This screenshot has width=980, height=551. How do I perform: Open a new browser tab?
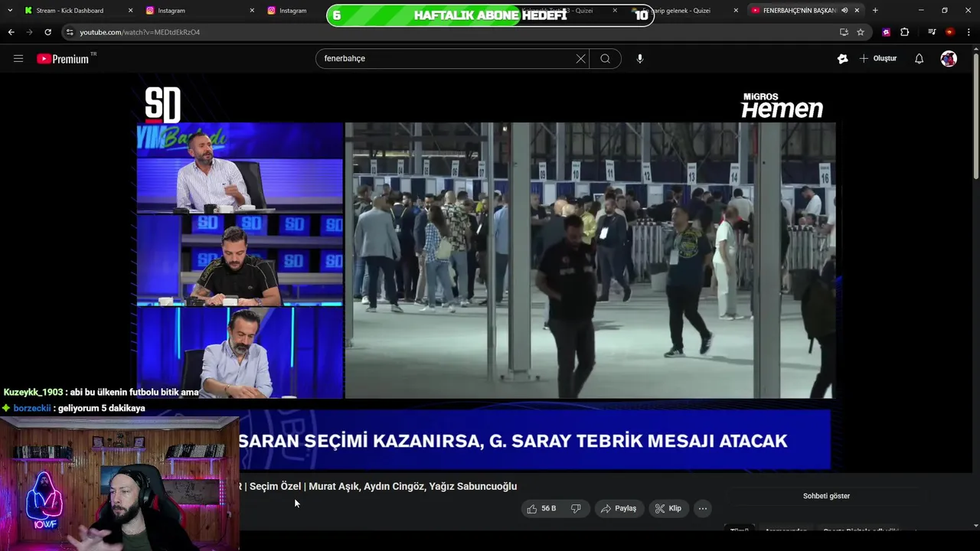pos(875,11)
